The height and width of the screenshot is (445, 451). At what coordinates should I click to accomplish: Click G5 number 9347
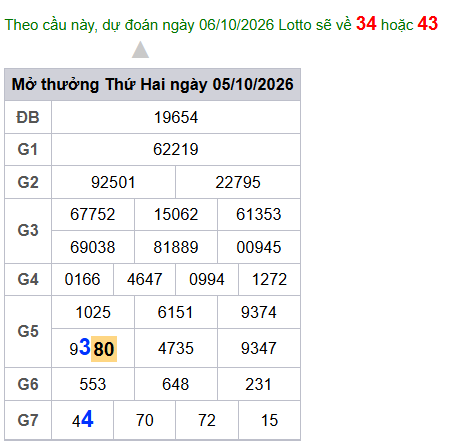click(x=259, y=348)
